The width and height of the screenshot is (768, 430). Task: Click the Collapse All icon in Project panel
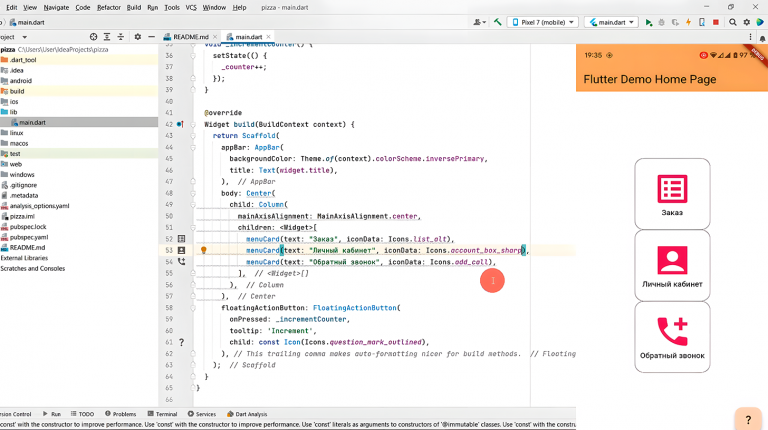click(118, 36)
